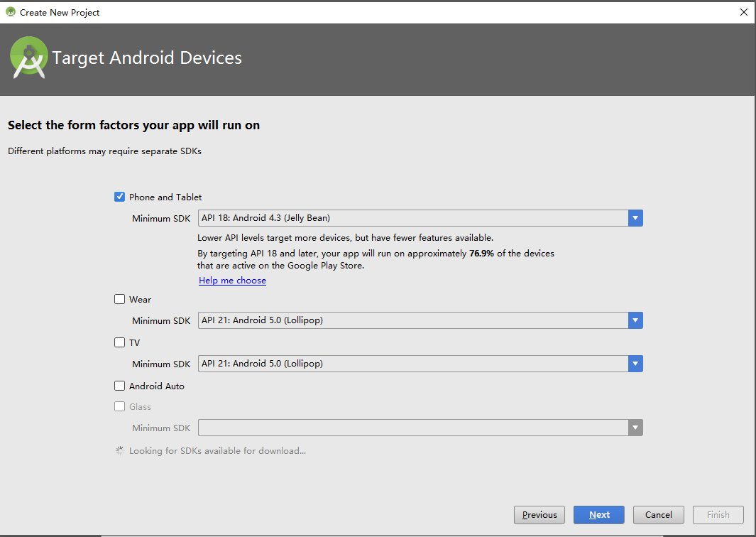This screenshot has height=537, width=756.
Task: Click the disabled Glass checkbox
Action: [119, 406]
